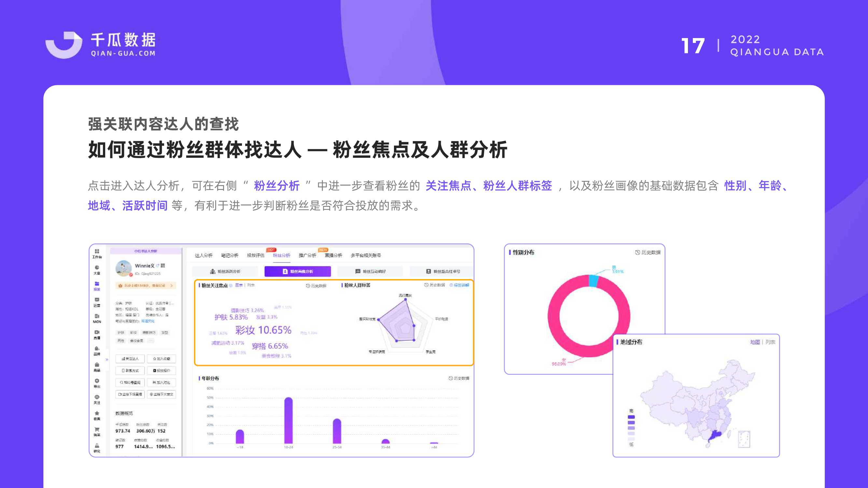
Task: Open 历史数据 for 粉丝人群标签
Action: 434,285
